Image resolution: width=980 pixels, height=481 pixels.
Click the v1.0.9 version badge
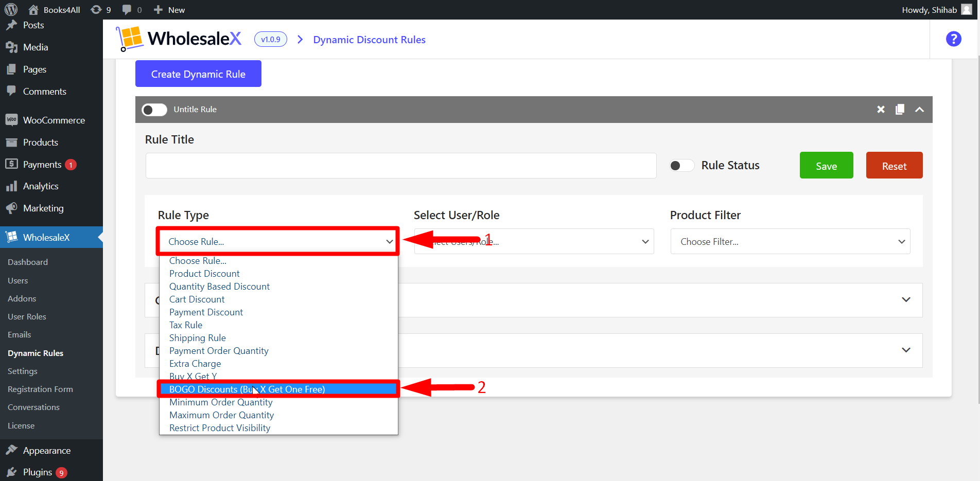pyautogui.click(x=270, y=39)
